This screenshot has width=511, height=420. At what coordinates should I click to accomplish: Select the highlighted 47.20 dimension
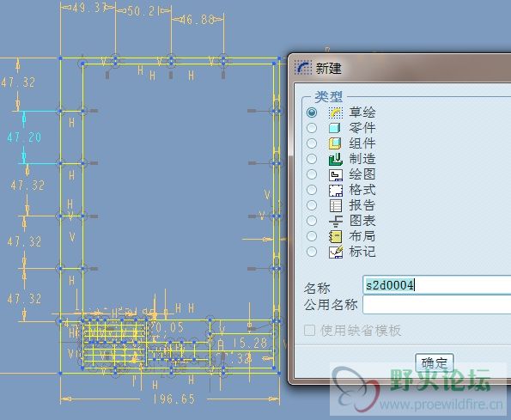(24, 137)
